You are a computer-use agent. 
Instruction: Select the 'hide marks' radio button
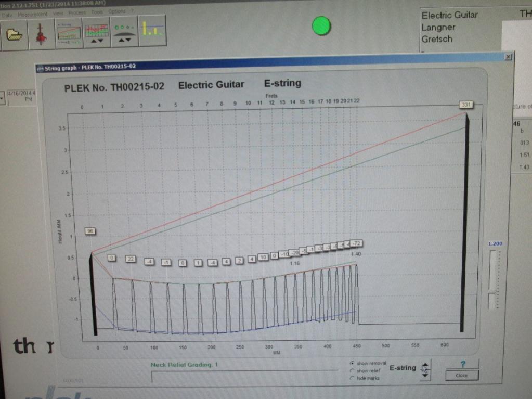[352, 378]
